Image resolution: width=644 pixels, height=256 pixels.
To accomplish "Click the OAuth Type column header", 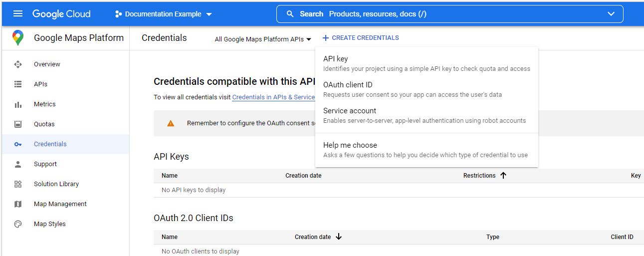I will click(493, 237).
